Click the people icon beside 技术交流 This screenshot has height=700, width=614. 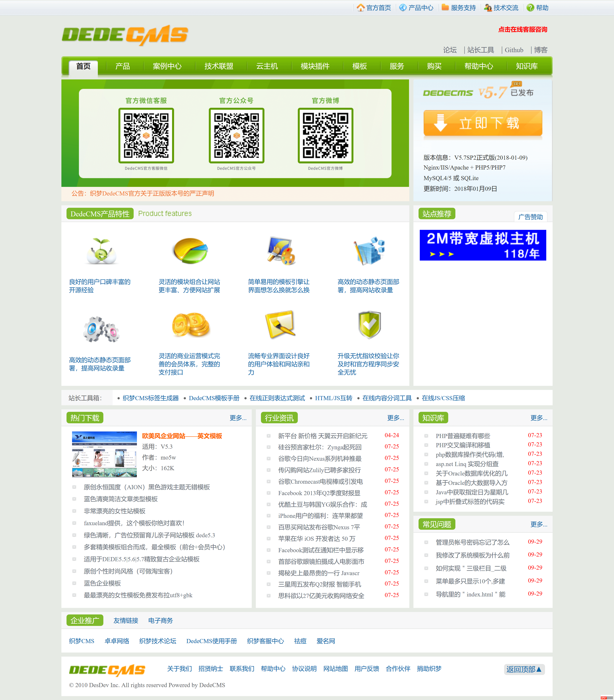pyautogui.click(x=488, y=8)
